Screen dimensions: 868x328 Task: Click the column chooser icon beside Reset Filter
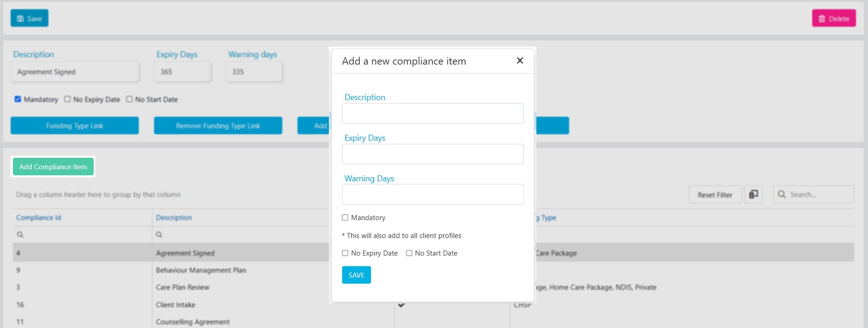[754, 194]
